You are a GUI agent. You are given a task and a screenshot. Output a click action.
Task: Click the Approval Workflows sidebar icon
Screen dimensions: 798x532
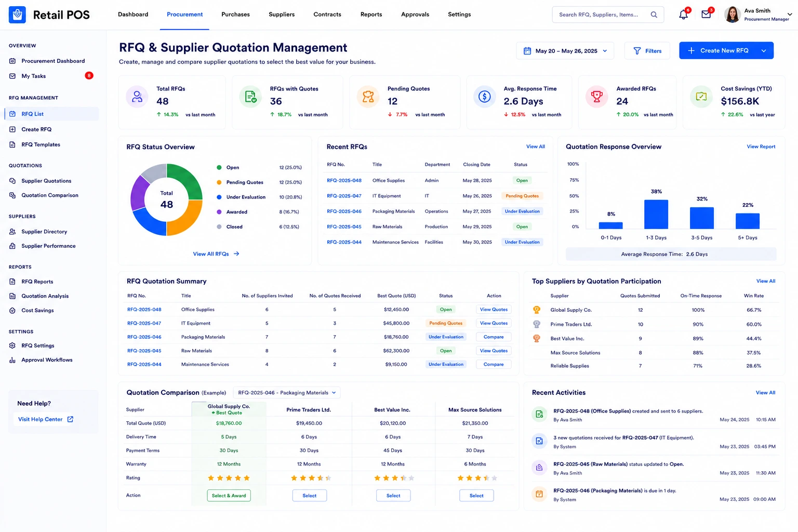coord(12,360)
